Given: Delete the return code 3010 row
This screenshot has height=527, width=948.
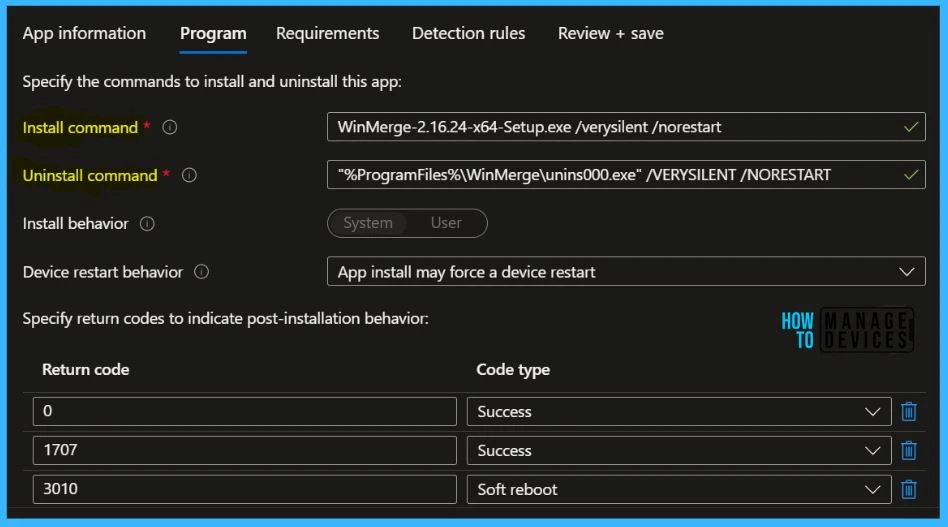Looking at the screenshot, I should coord(909,489).
